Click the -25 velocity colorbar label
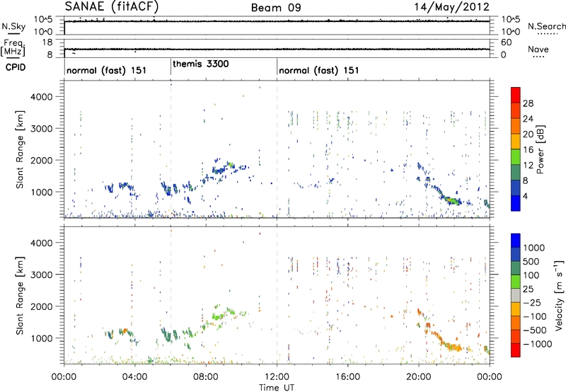 click(532, 302)
